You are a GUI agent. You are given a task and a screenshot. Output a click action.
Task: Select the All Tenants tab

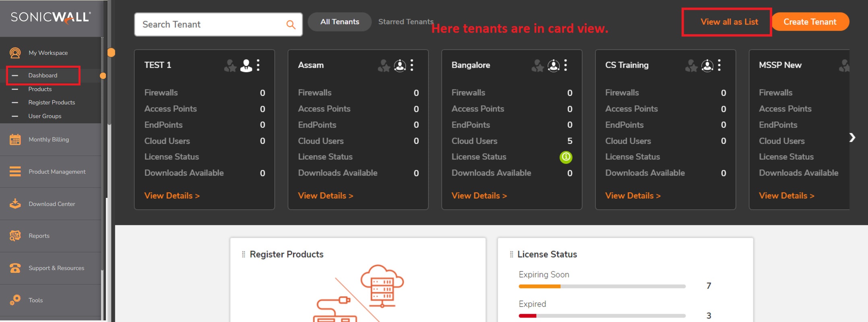click(339, 22)
